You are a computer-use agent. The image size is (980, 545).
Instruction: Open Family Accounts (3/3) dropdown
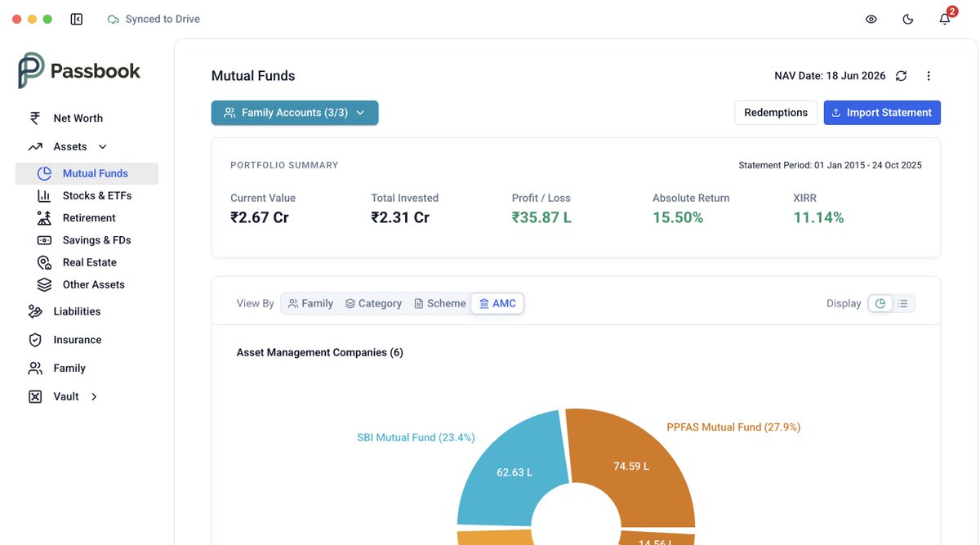pyautogui.click(x=295, y=113)
